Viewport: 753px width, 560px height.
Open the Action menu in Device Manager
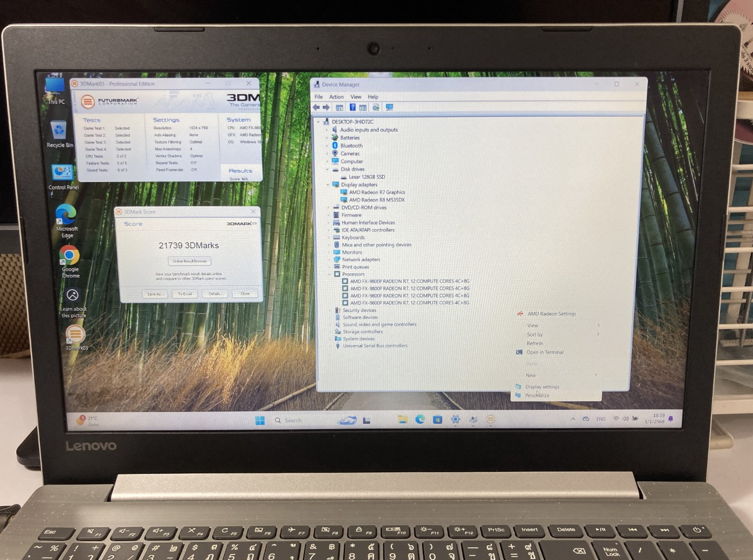336,97
